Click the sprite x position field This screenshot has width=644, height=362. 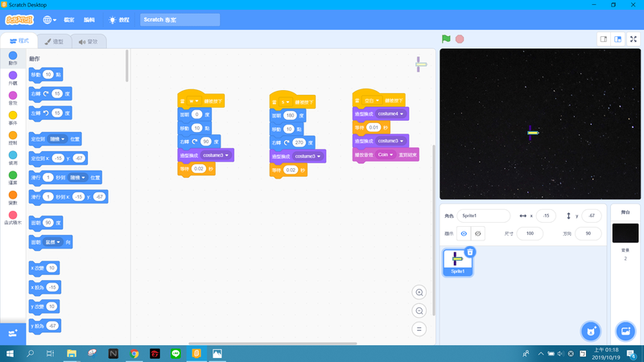coord(546,216)
